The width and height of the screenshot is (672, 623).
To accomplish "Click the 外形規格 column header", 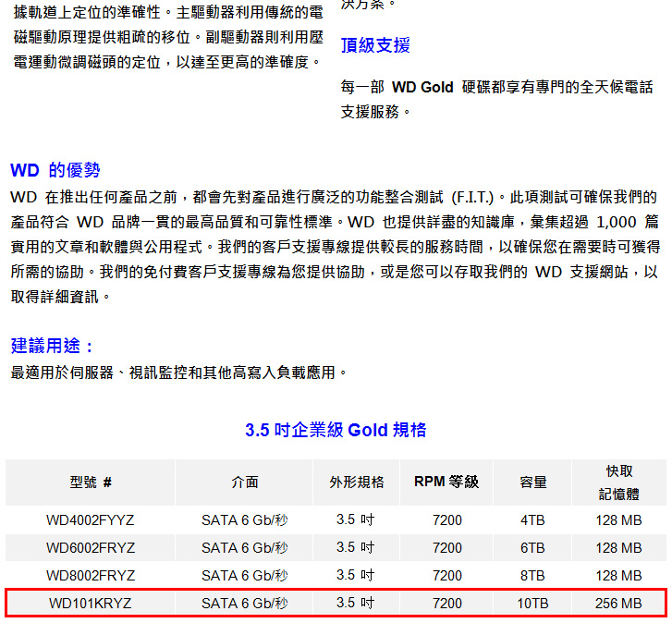I will click(357, 483).
